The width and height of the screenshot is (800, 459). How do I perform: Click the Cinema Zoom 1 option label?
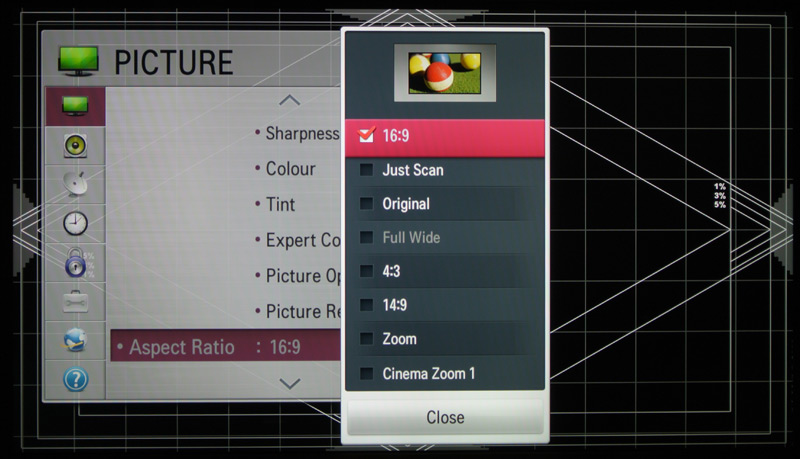[x=429, y=373]
